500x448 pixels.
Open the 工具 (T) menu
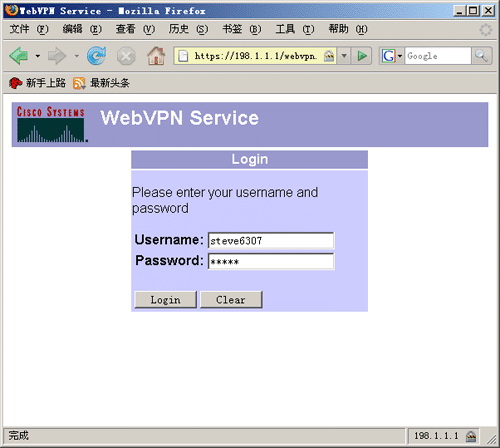coord(295,29)
